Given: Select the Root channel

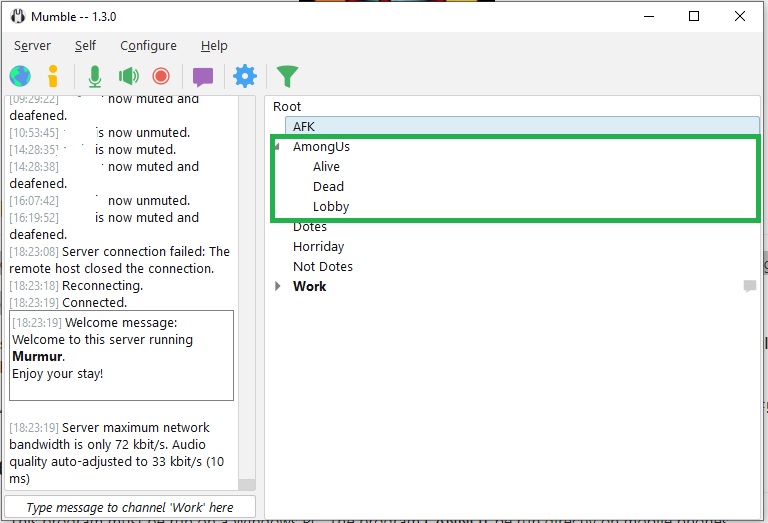Looking at the screenshot, I should (x=287, y=106).
